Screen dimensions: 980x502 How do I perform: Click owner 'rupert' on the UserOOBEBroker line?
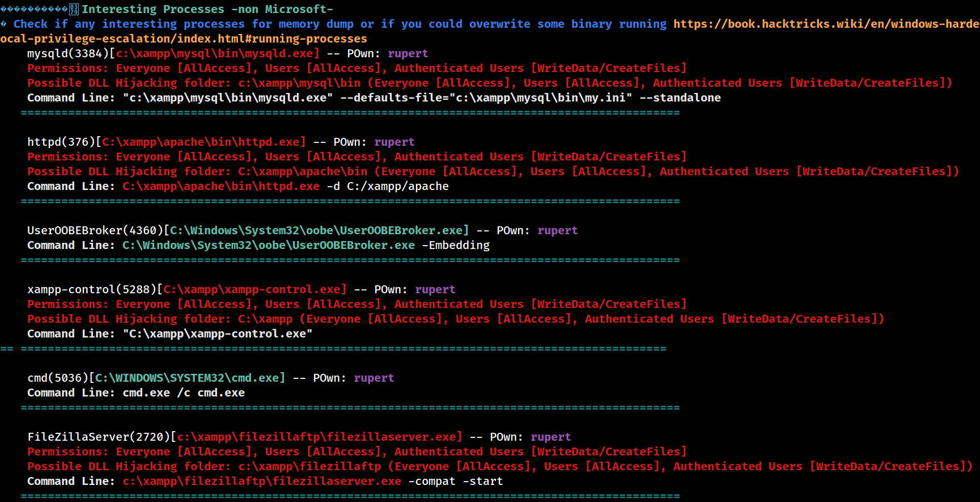(558, 230)
